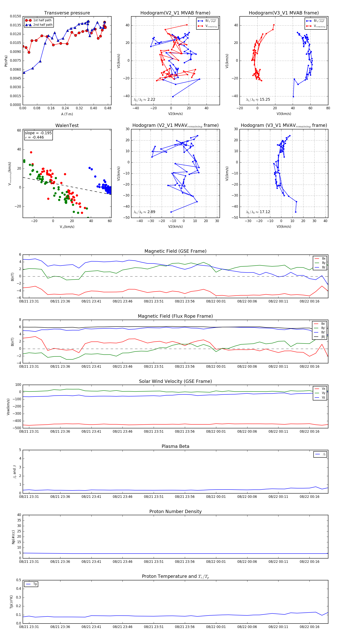The width and height of the screenshot is (351, 644).
Task: Select the '|B|' legend entry
Action: [x=320, y=337]
